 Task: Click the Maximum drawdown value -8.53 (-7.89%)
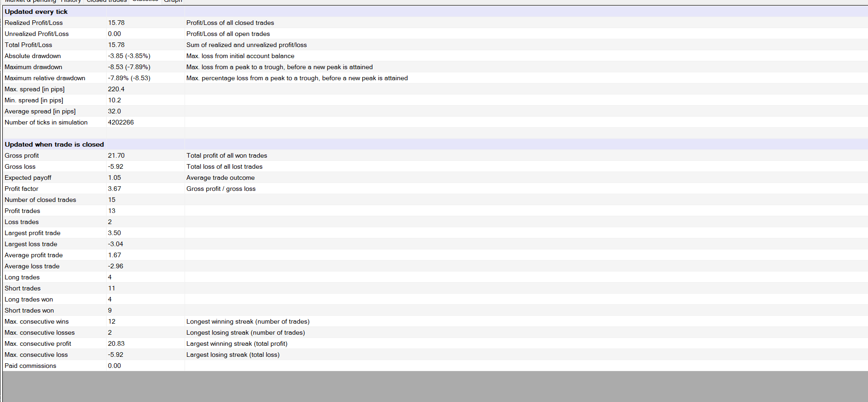tap(129, 67)
